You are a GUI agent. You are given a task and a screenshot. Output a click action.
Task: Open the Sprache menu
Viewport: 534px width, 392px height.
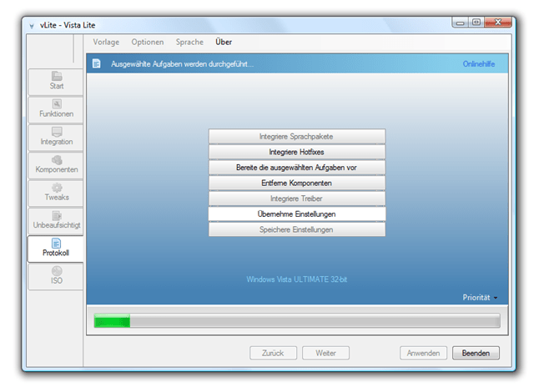[189, 42]
